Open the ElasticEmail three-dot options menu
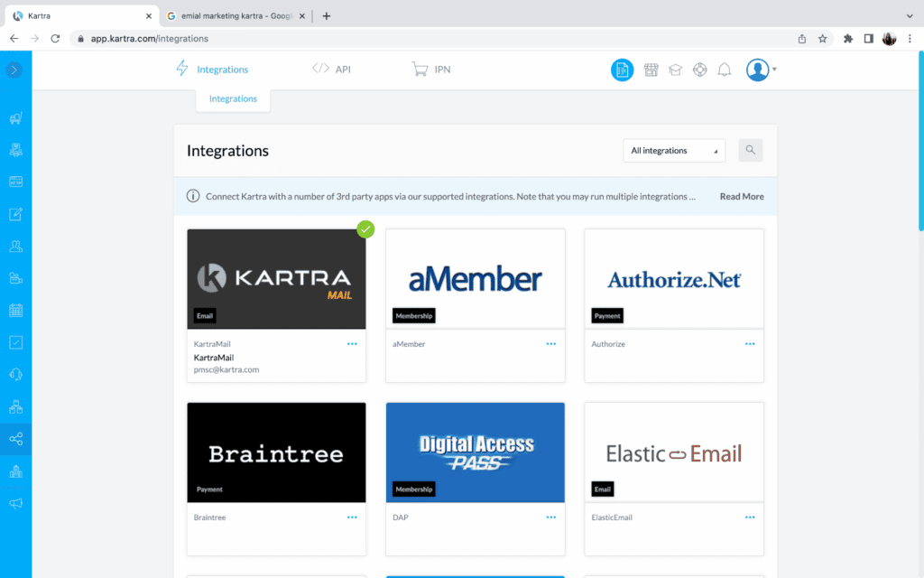Screen dimensions: 924x578 750,517
